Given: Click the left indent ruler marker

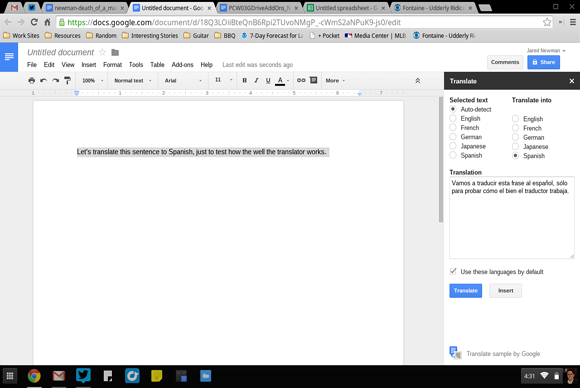Looking at the screenshot, I should click(77, 93).
